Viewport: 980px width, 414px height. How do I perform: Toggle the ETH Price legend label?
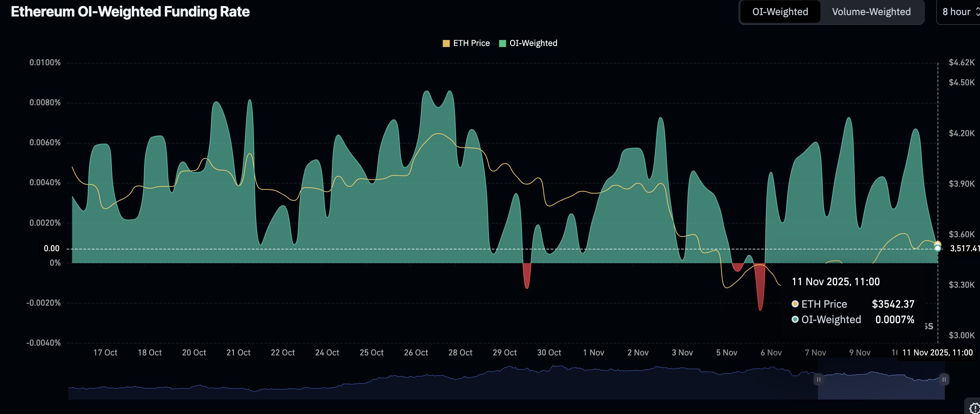(x=471, y=44)
